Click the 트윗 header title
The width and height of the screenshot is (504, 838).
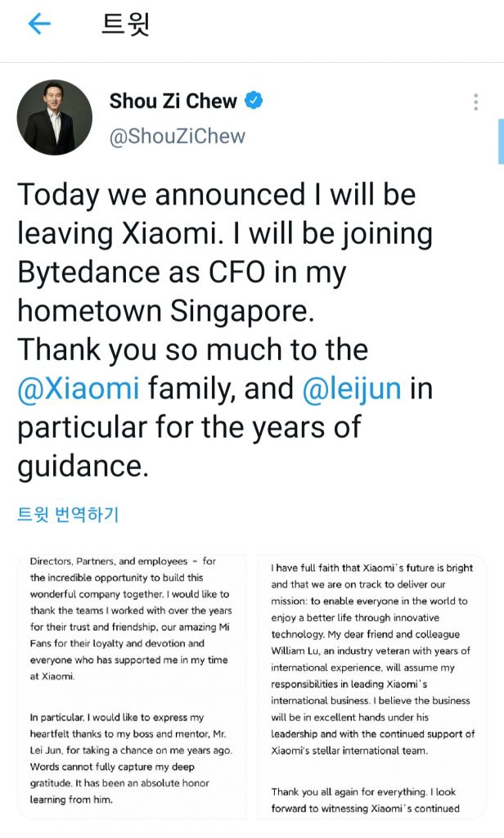(125, 25)
